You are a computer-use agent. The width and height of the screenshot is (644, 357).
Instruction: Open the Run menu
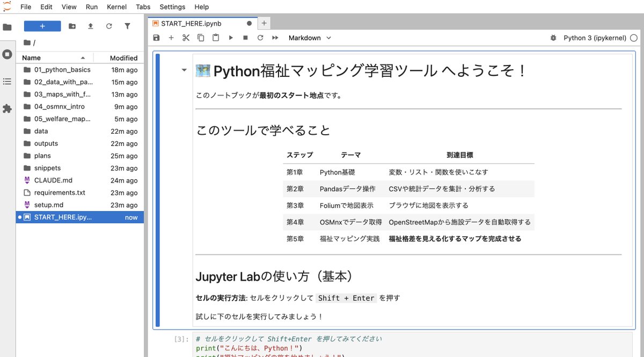[92, 7]
